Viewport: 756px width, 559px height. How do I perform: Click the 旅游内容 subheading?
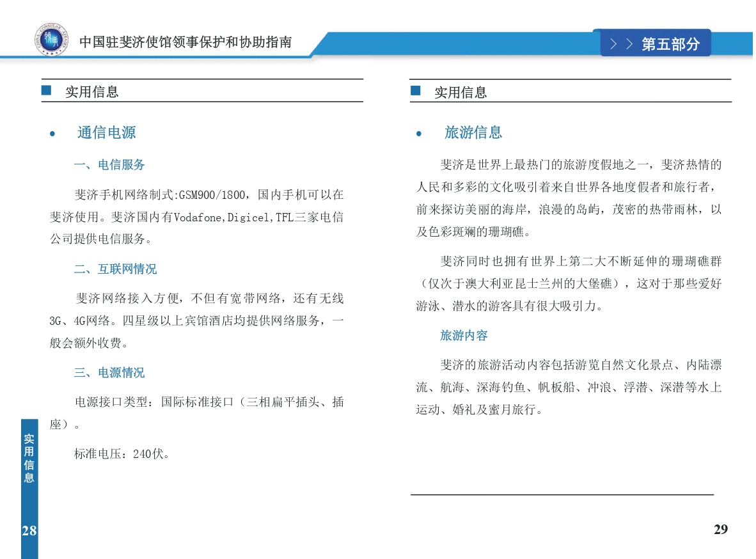tap(464, 335)
